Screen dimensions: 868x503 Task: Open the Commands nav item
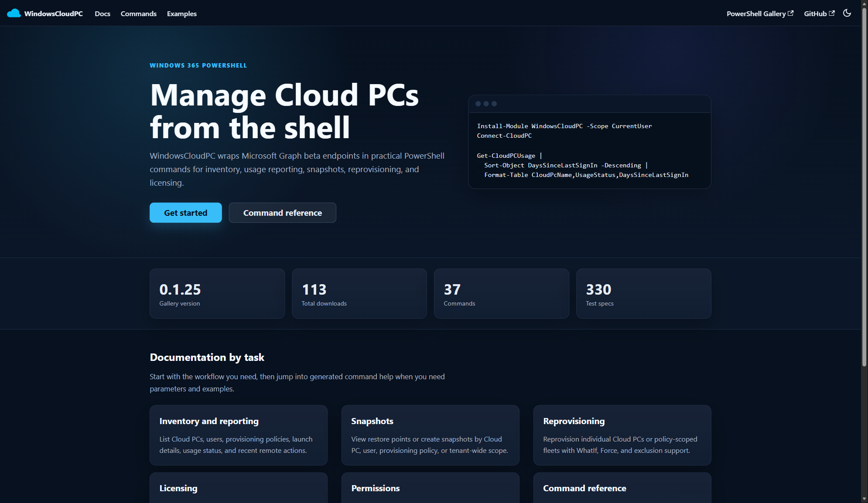139,14
